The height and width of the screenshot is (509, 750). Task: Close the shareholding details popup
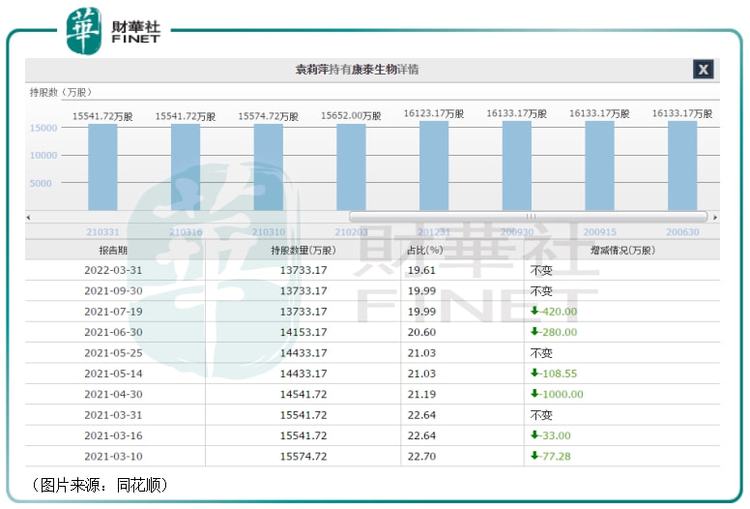pos(703,69)
